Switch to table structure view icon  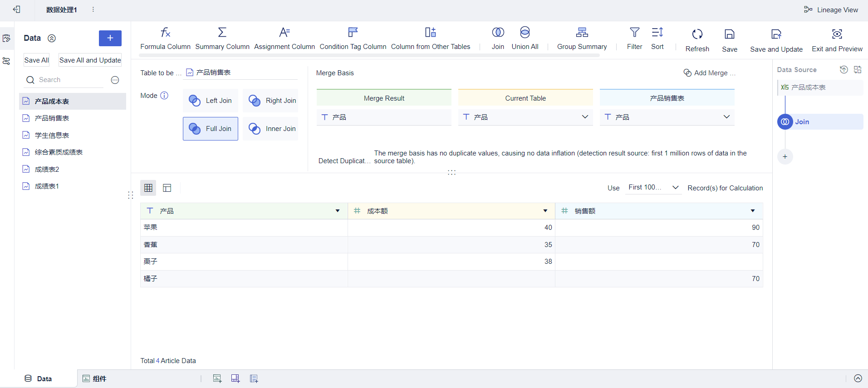[167, 188]
